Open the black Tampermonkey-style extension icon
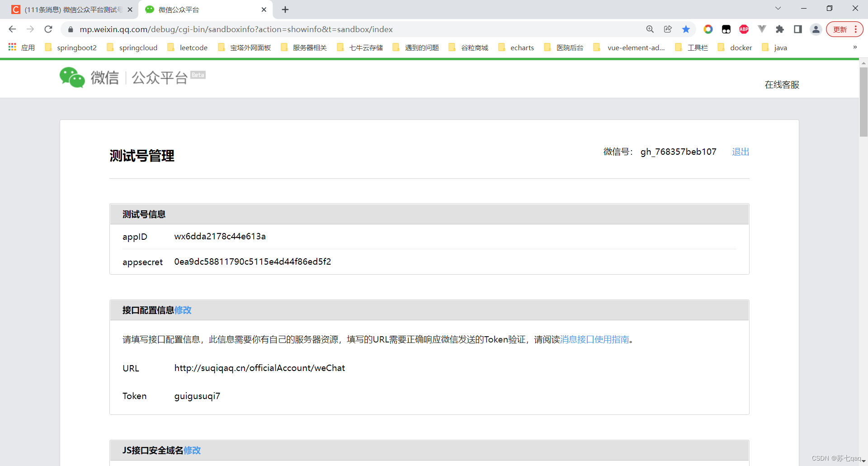The width and height of the screenshot is (868, 466). tap(726, 29)
